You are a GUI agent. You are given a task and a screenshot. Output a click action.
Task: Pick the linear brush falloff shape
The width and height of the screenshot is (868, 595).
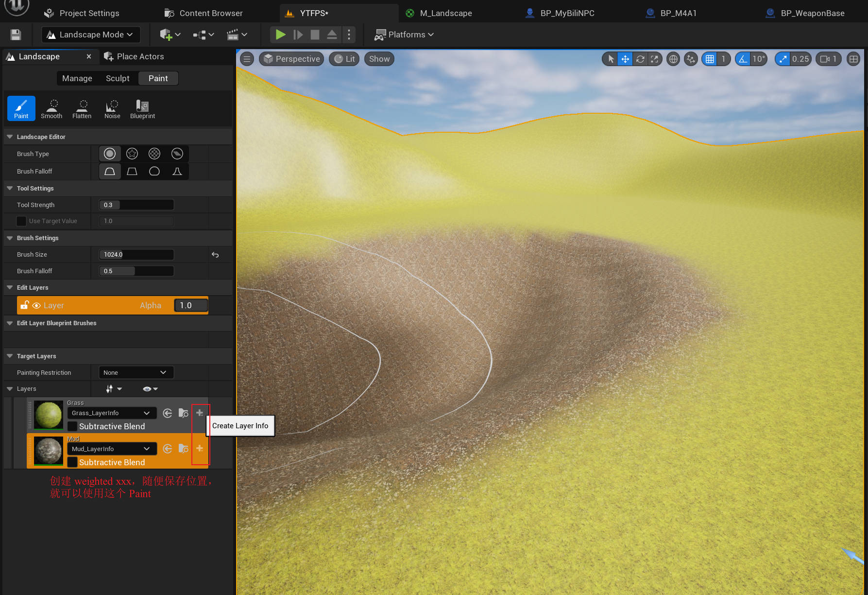point(132,171)
